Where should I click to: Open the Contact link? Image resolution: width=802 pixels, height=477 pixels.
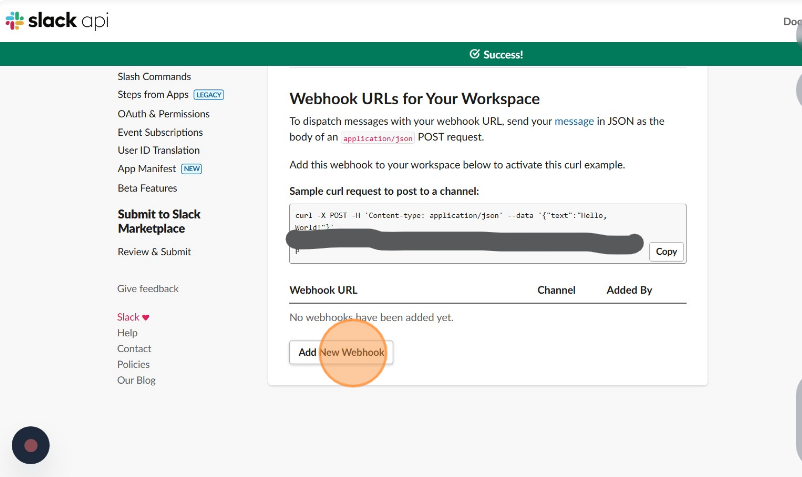tap(134, 349)
